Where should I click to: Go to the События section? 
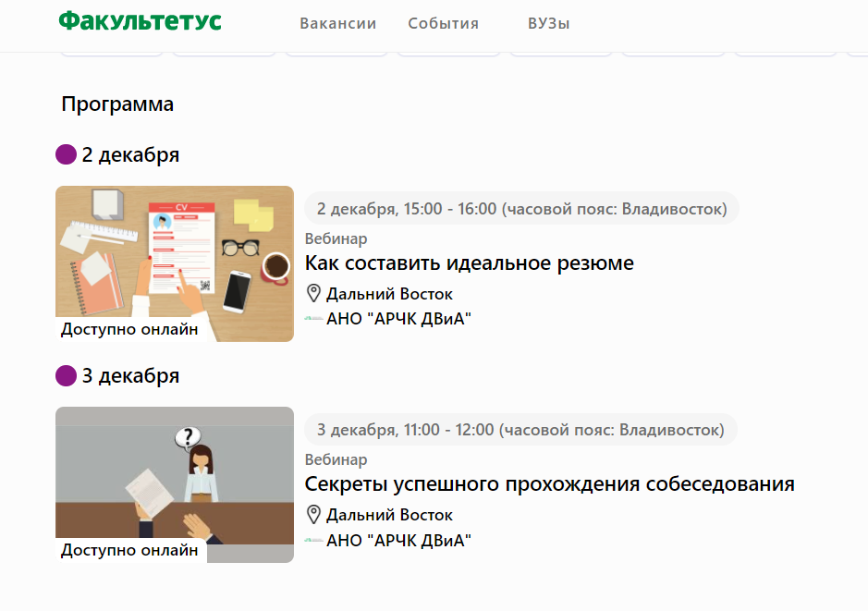point(443,23)
